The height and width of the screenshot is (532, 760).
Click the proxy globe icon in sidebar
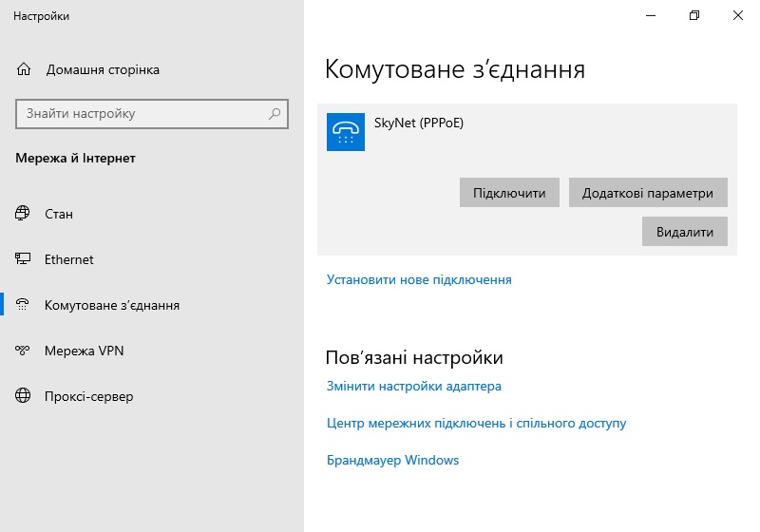coord(22,396)
